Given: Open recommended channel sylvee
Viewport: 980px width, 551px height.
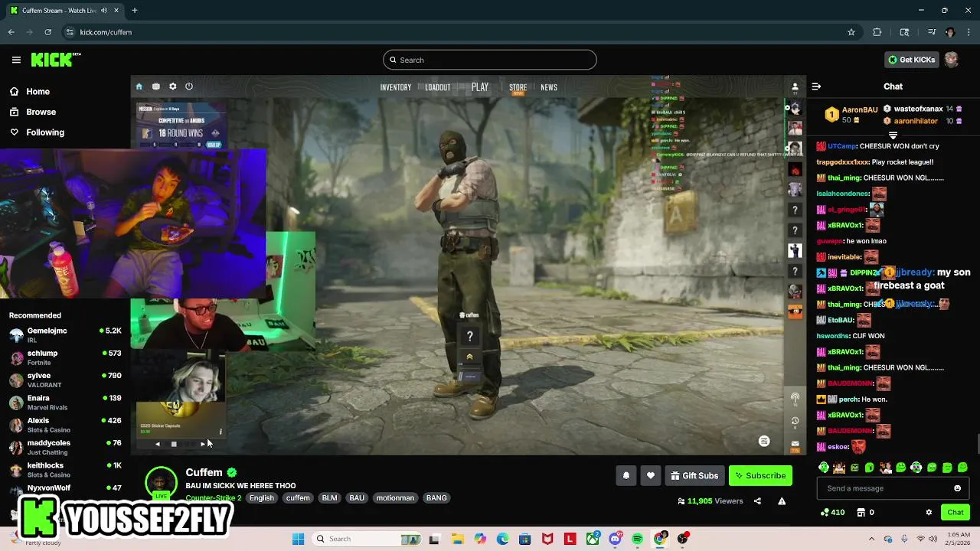Looking at the screenshot, I should coord(65,380).
